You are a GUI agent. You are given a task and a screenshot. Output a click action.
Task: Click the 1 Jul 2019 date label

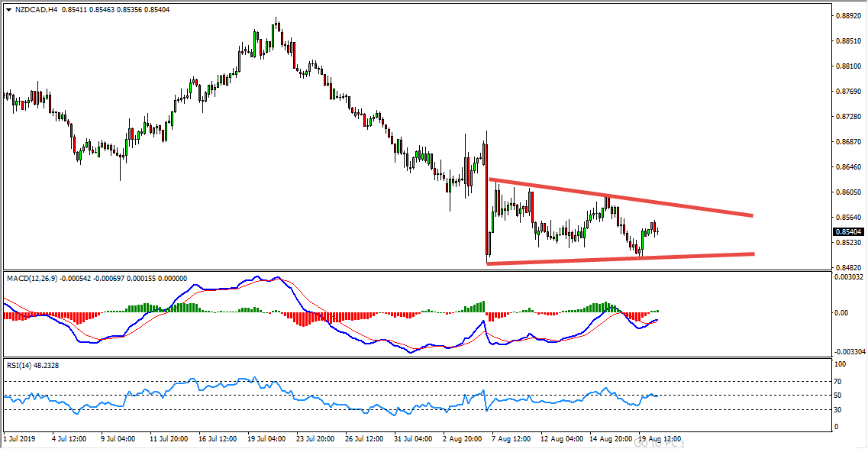point(19,439)
